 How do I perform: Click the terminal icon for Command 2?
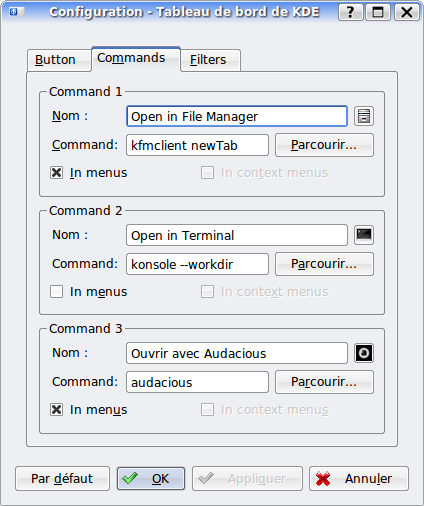[x=364, y=235]
